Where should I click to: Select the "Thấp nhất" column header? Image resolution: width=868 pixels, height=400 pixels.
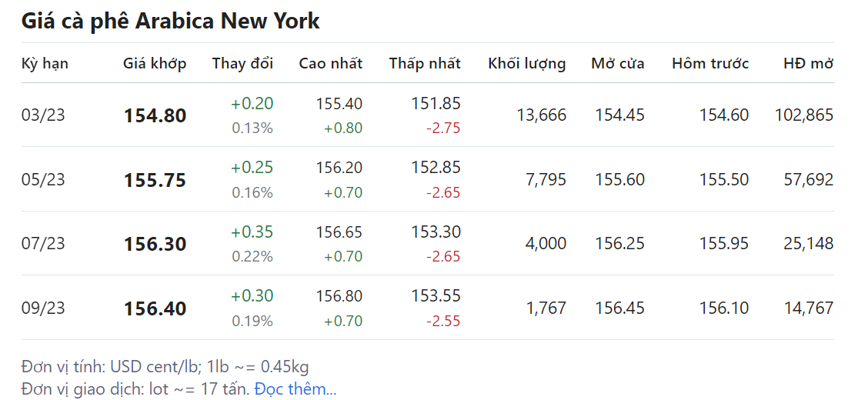pyautogui.click(x=425, y=63)
